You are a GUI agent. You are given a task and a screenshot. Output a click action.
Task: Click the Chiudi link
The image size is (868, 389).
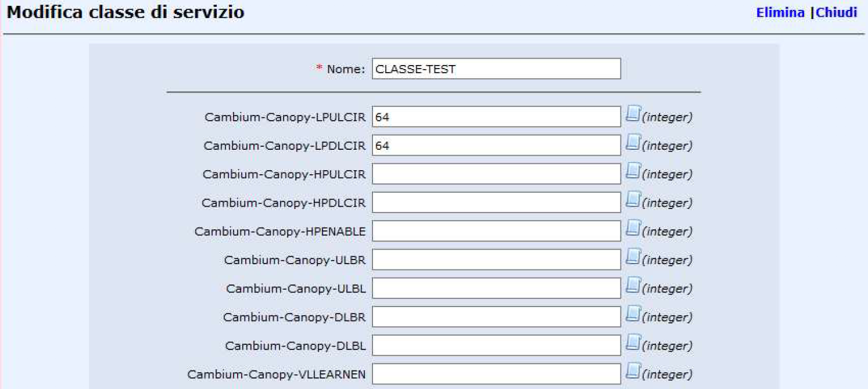coord(837,13)
